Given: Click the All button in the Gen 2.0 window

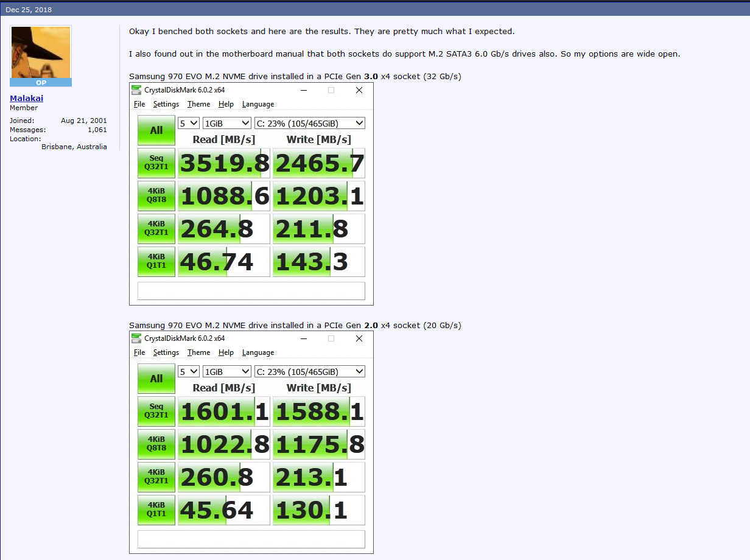Looking at the screenshot, I should (x=156, y=379).
